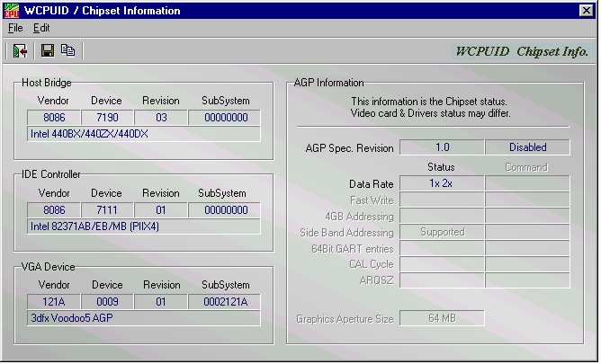Click the AGP Disabled status field
This screenshot has height=364, width=601.
click(528, 147)
